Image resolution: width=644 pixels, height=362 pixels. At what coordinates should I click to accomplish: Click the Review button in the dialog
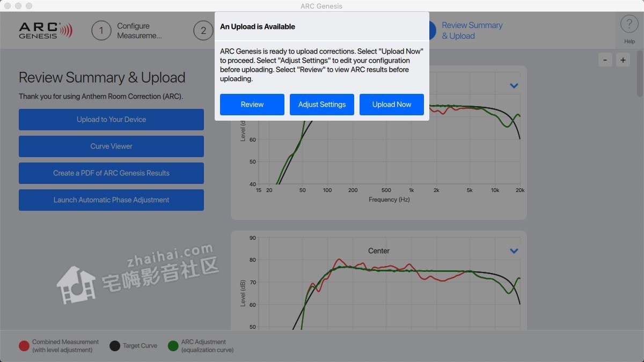(x=252, y=105)
